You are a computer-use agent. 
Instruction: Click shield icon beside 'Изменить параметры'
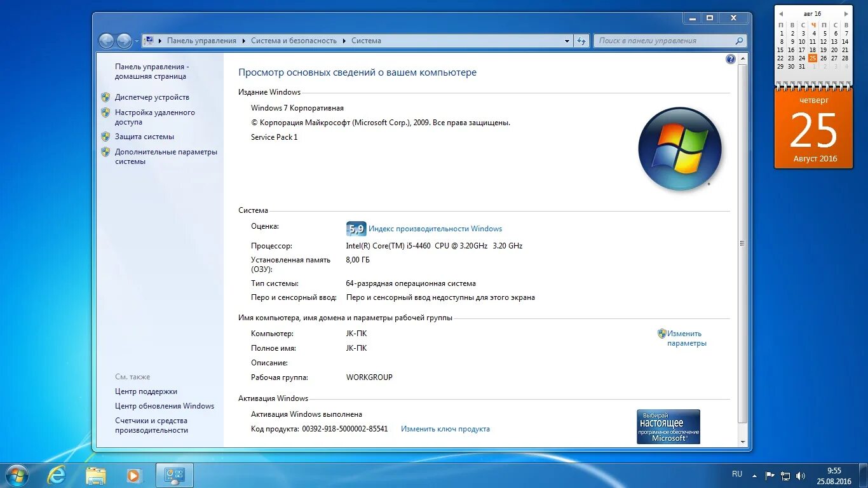661,334
